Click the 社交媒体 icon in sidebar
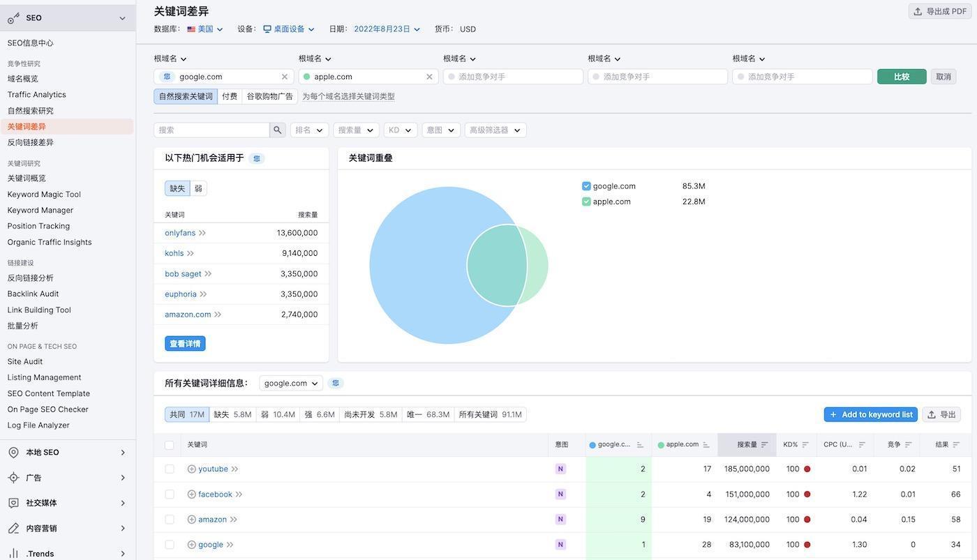The height and width of the screenshot is (560, 977). [13, 503]
